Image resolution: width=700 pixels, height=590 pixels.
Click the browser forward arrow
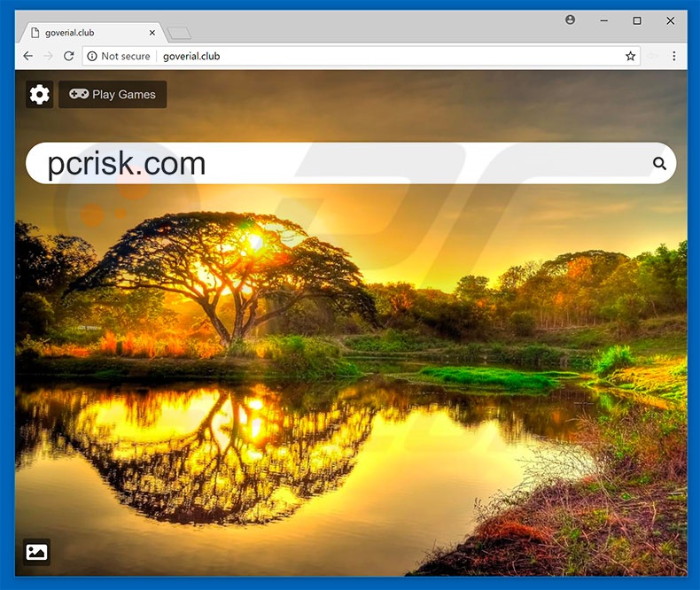48,56
